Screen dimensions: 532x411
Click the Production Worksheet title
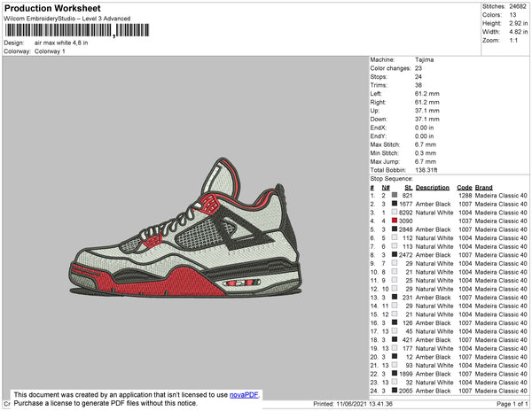point(52,9)
